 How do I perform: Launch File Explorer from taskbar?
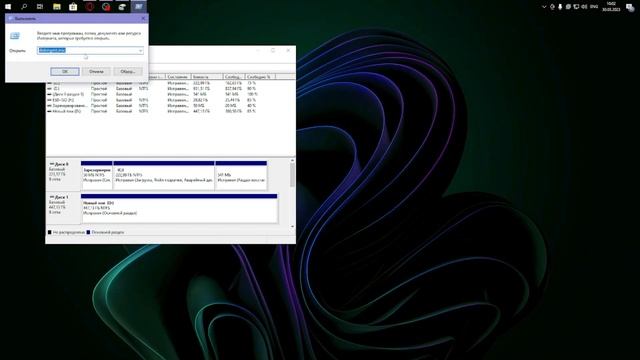tap(57, 7)
